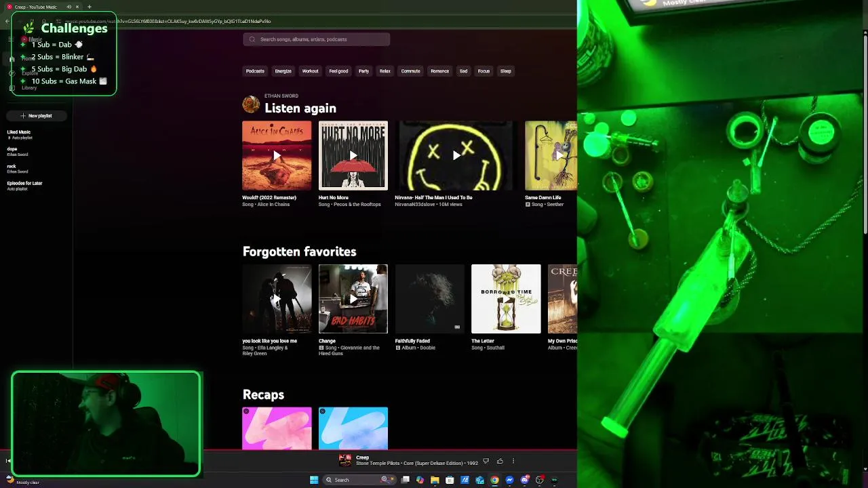Image resolution: width=868 pixels, height=488 pixels.
Task: Click the Listen again heading
Action: click(x=300, y=108)
